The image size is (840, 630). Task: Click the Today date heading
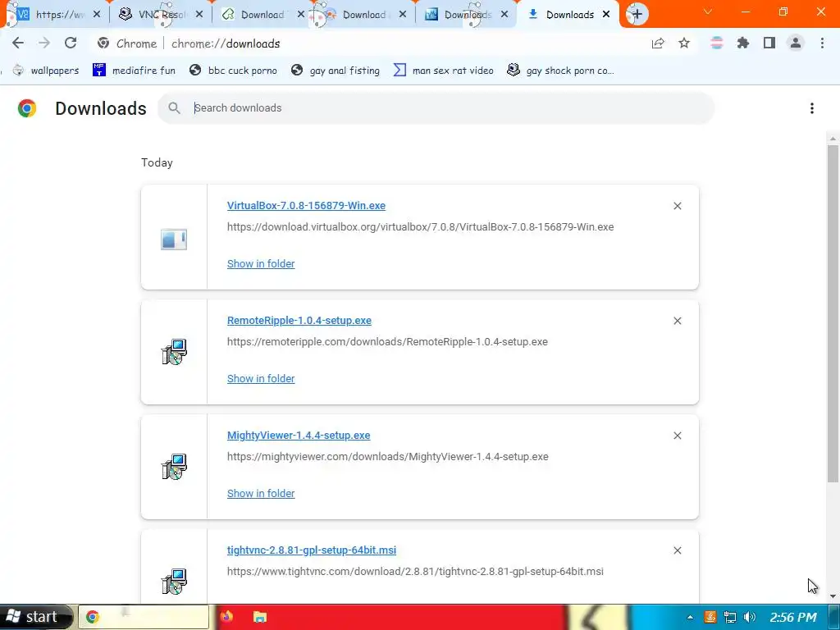157,162
